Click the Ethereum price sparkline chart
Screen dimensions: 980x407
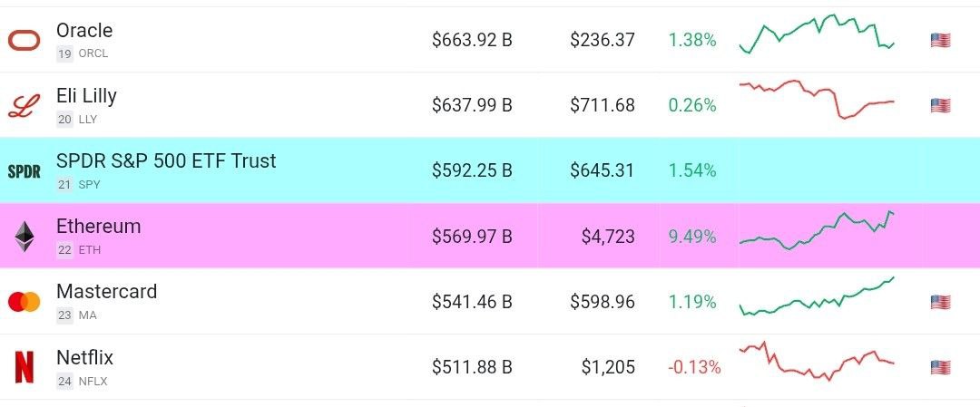point(817,230)
